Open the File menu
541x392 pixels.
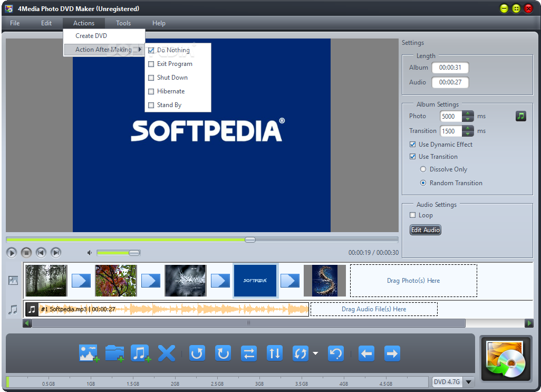pos(15,23)
